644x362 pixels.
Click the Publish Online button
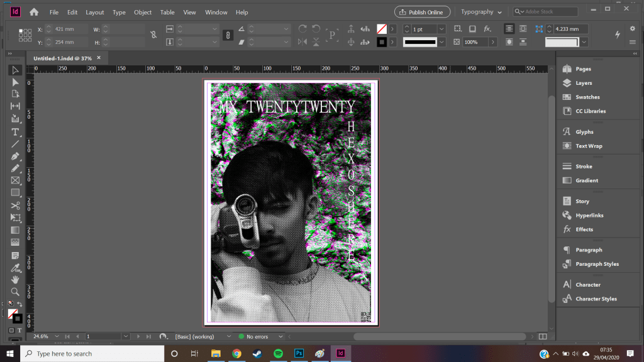click(422, 12)
